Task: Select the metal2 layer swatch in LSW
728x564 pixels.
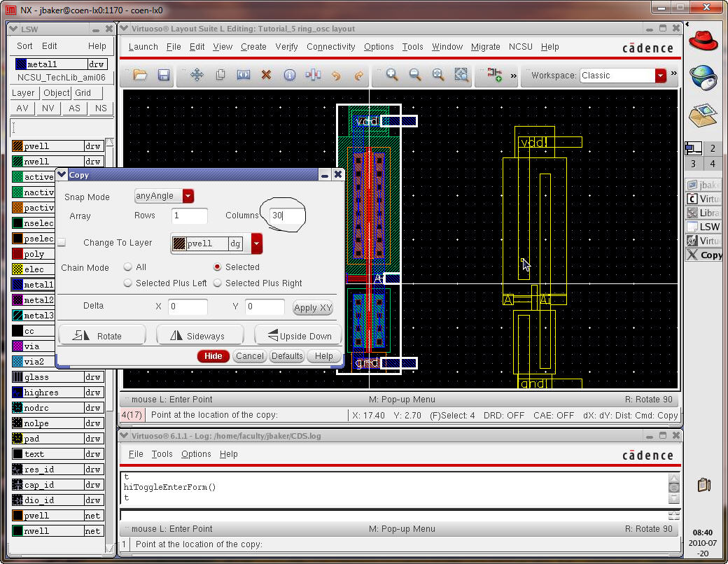Action: coord(17,300)
